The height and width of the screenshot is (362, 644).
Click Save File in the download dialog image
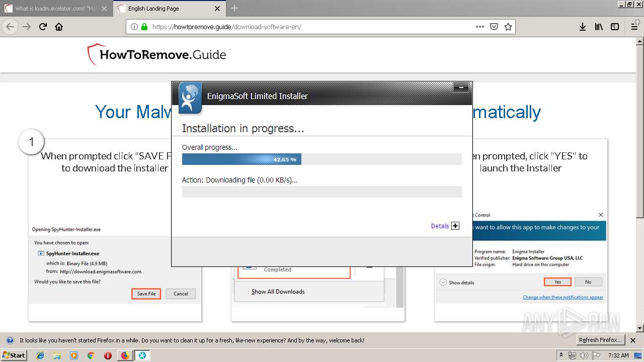click(x=146, y=294)
